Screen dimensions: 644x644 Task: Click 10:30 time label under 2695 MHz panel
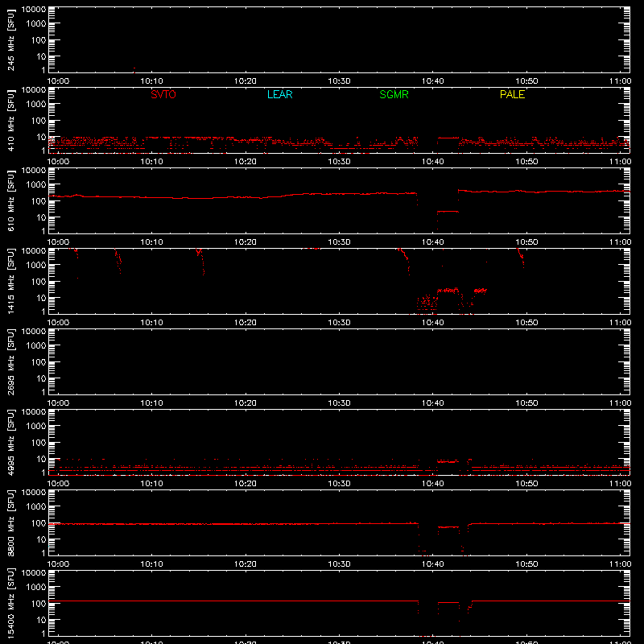tap(339, 403)
